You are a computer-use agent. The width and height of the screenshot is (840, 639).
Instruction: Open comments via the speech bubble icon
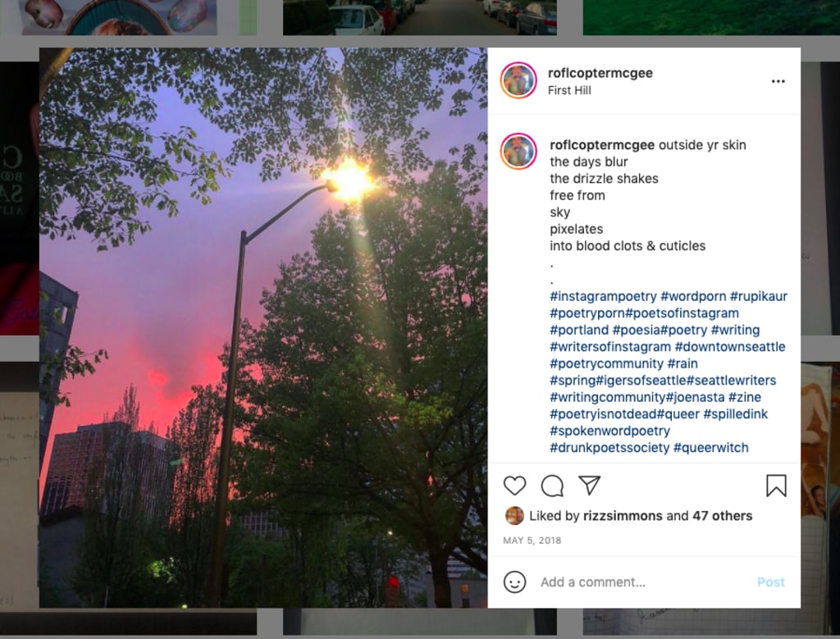[x=552, y=486]
